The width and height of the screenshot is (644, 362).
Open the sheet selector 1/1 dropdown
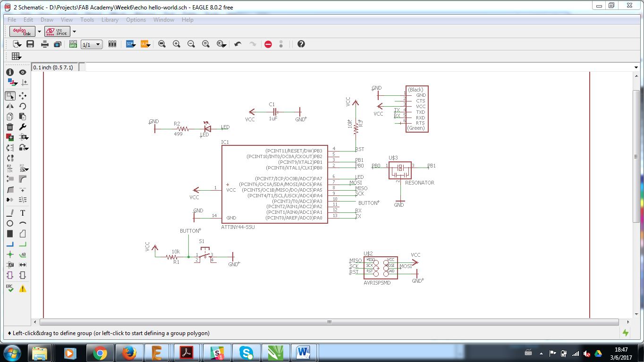click(92, 44)
